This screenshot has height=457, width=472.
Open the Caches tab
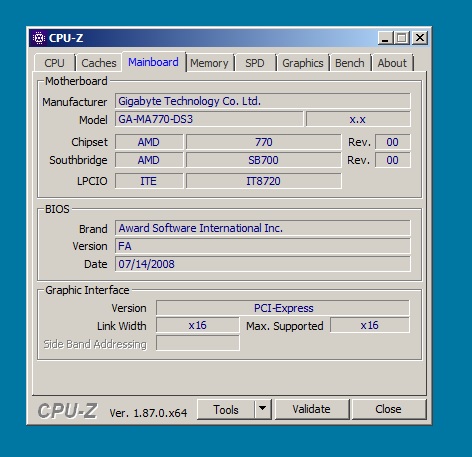[x=99, y=63]
